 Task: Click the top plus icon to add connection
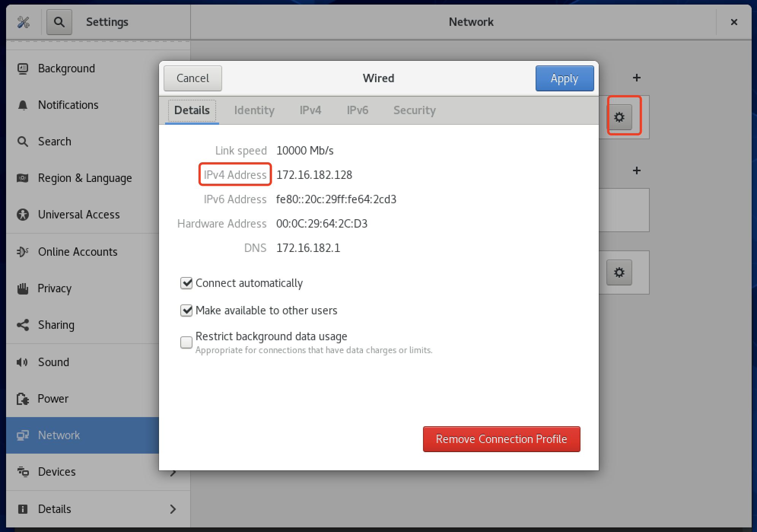[636, 78]
